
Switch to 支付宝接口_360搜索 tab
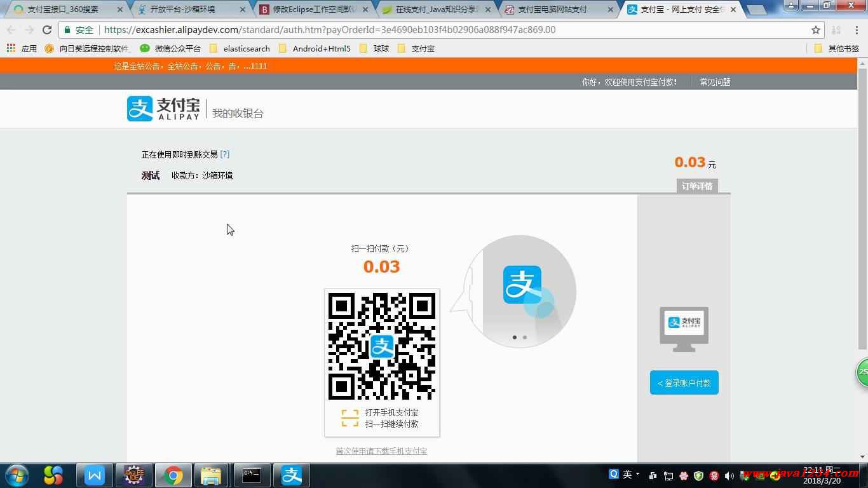coord(67,10)
